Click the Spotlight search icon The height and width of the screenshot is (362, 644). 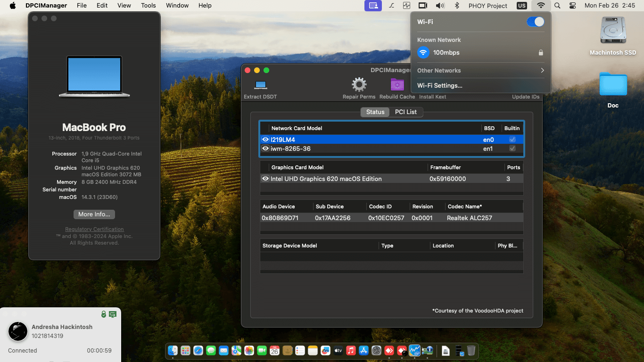(557, 5)
